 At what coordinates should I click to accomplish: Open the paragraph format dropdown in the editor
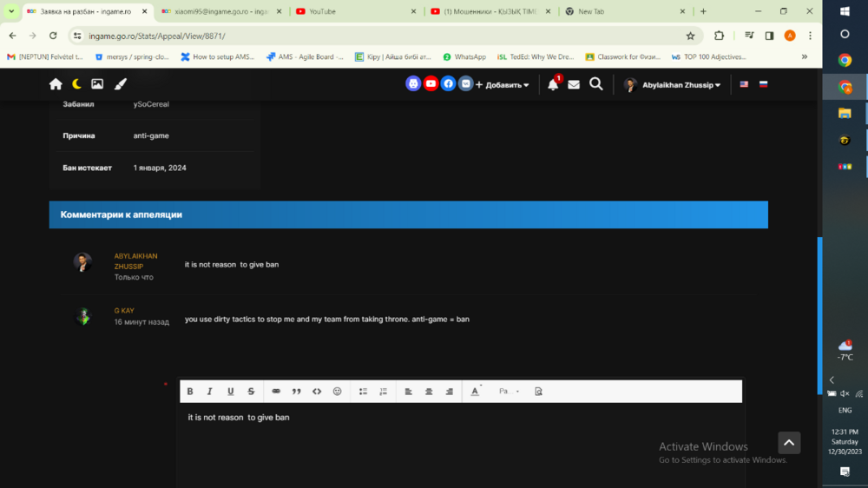pos(509,392)
